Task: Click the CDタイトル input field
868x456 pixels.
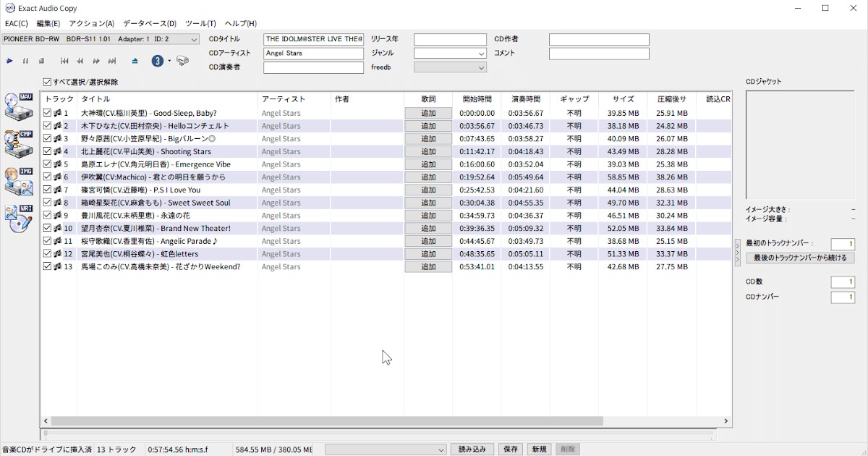Action: click(314, 39)
